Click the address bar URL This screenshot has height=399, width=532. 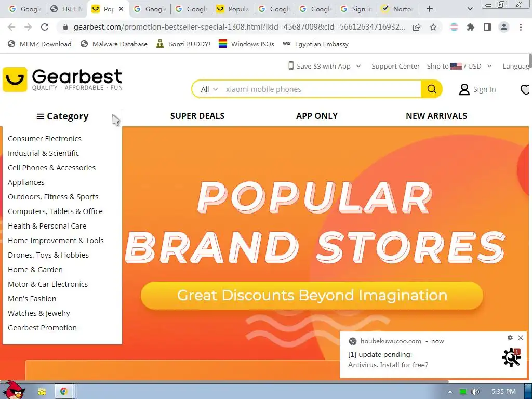tap(239, 27)
